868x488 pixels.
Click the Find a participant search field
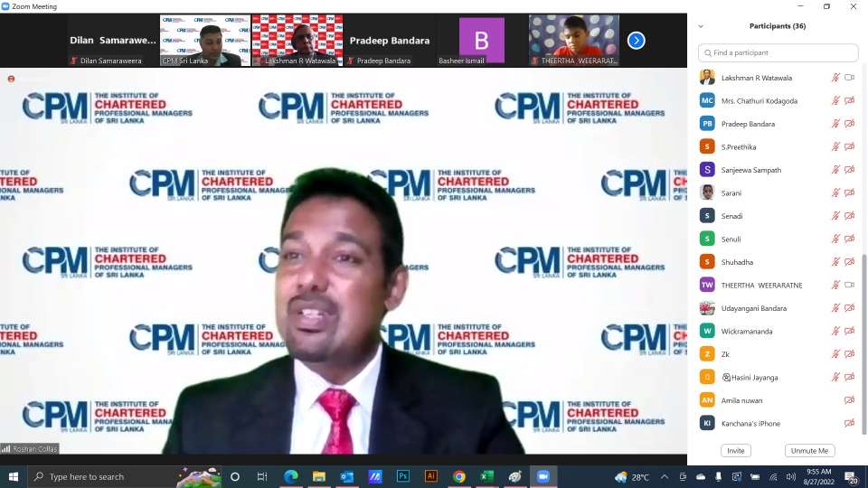point(778,53)
